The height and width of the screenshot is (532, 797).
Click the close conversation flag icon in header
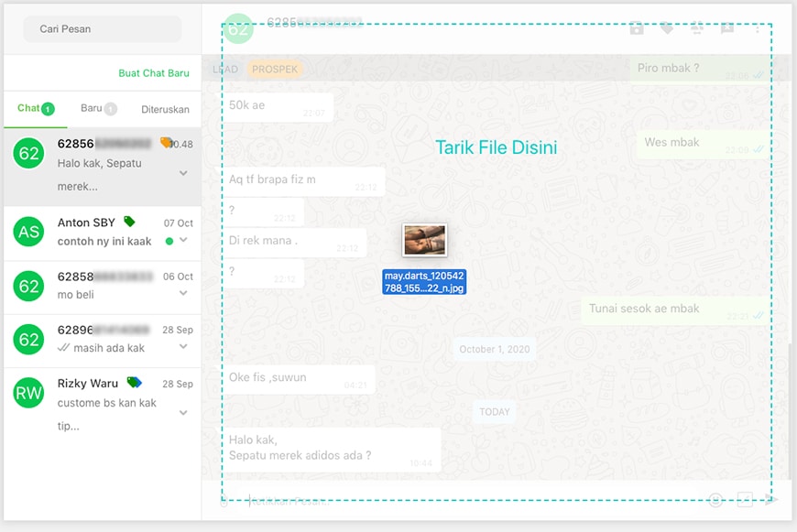coord(727,28)
